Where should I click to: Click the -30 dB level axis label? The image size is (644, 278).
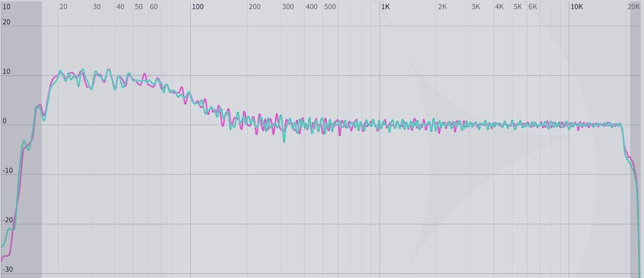tap(8, 269)
